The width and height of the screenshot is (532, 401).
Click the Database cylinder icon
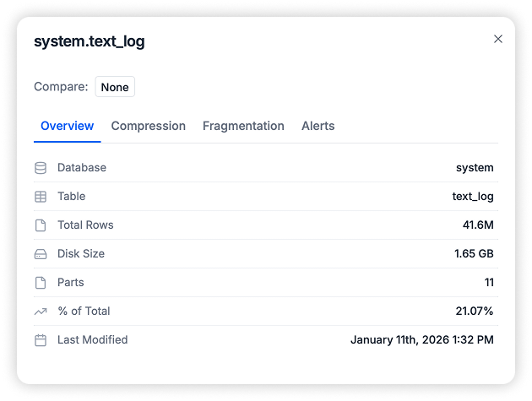coord(41,168)
